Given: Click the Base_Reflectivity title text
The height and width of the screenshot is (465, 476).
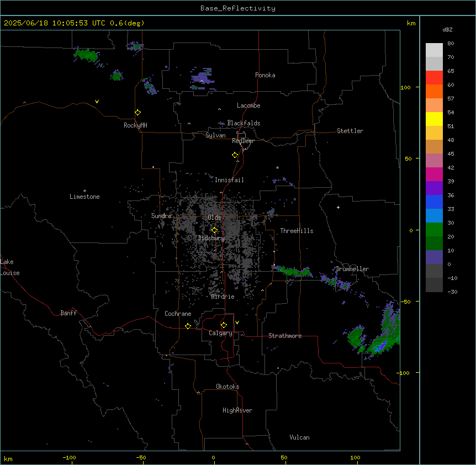Looking at the screenshot, I should pyautogui.click(x=238, y=8).
